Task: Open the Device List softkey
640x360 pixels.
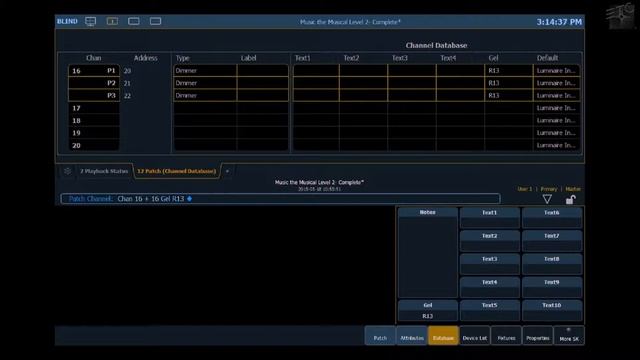Action: pyautogui.click(x=475, y=336)
